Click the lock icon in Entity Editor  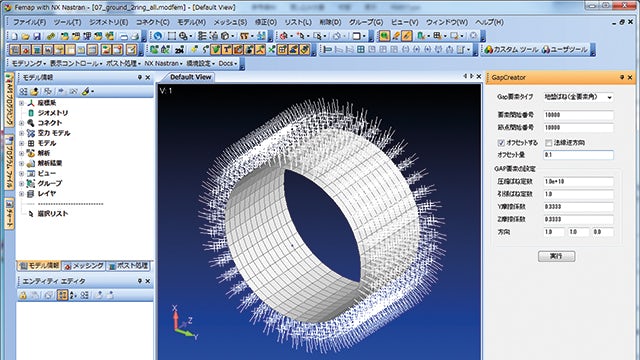23,295
